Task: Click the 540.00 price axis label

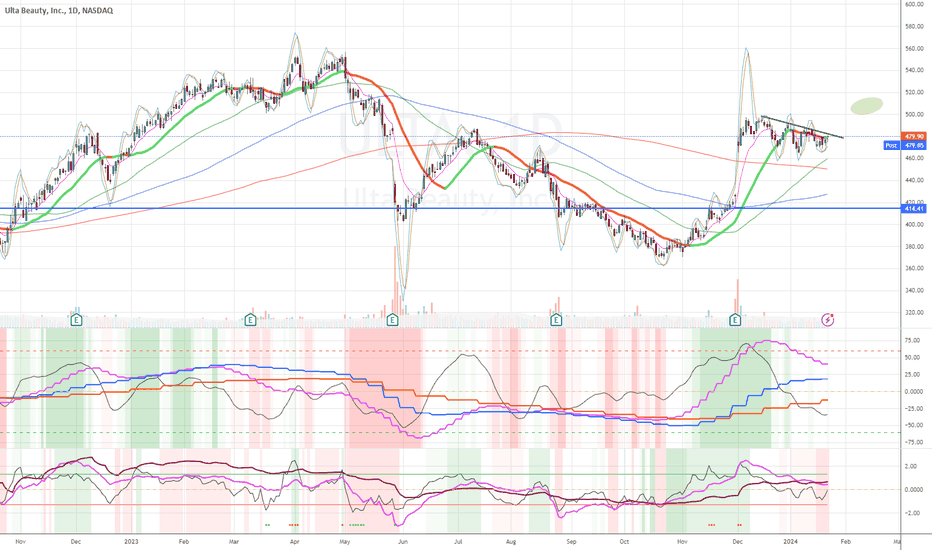Action: [914, 71]
